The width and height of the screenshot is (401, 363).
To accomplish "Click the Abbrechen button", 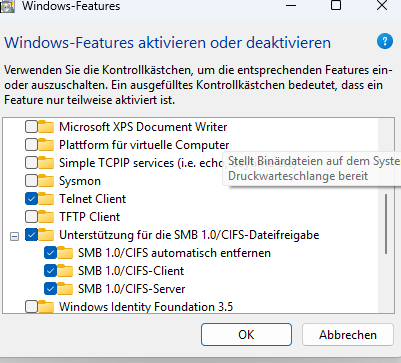I will point(348,335).
